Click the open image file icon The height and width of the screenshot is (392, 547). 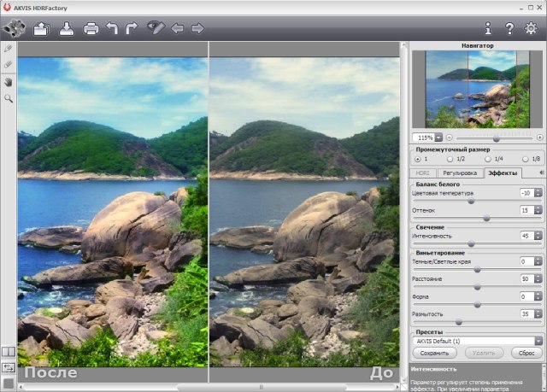40,29
